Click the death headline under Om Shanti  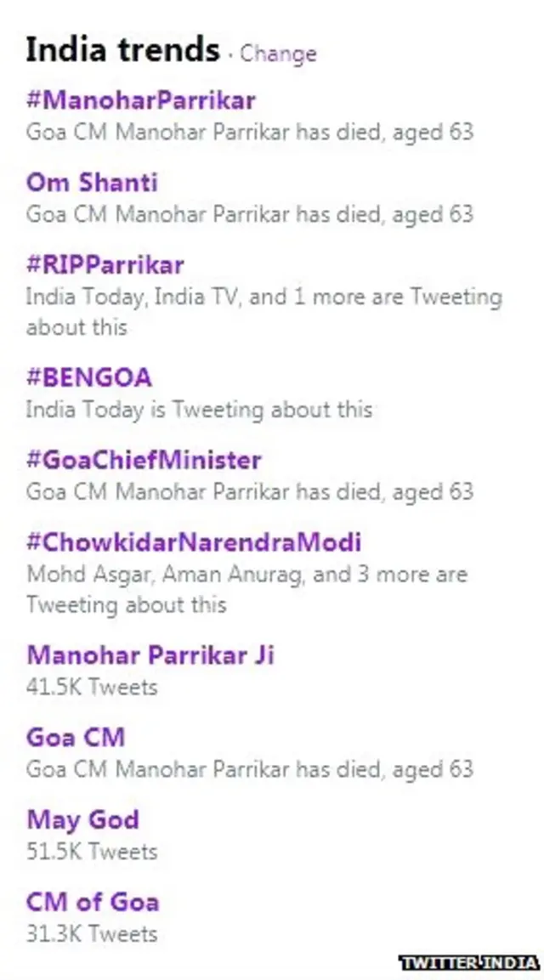249,213
